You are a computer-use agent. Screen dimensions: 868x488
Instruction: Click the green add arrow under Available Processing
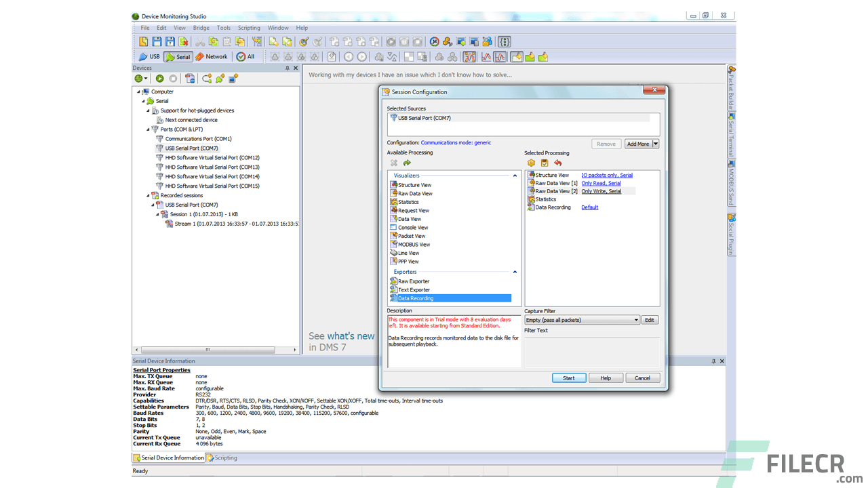pos(407,163)
